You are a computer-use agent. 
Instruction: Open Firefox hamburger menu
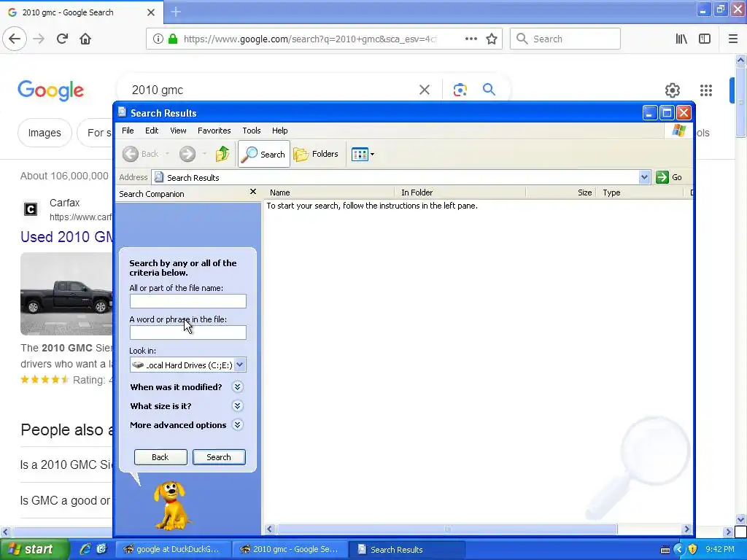733,39
